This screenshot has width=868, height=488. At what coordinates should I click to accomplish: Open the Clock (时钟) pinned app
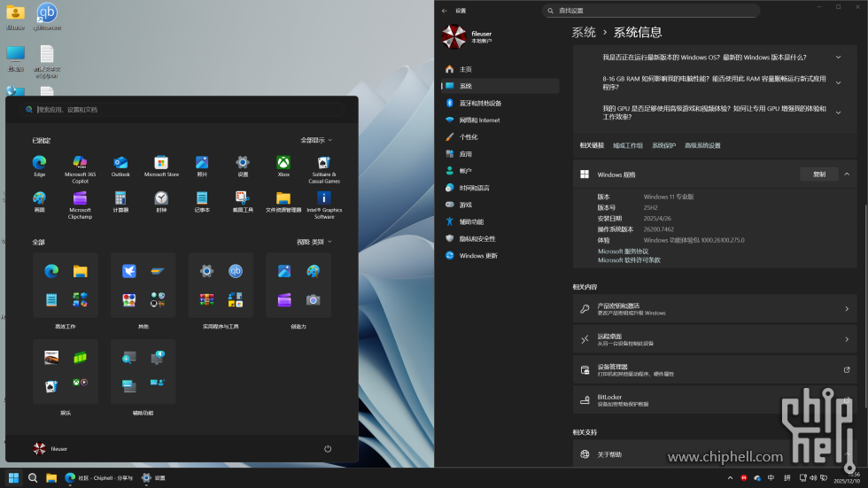pos(161,202)
